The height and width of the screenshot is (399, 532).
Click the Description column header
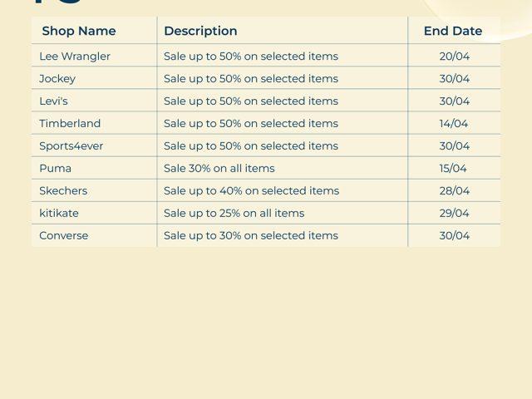(200, 31)
